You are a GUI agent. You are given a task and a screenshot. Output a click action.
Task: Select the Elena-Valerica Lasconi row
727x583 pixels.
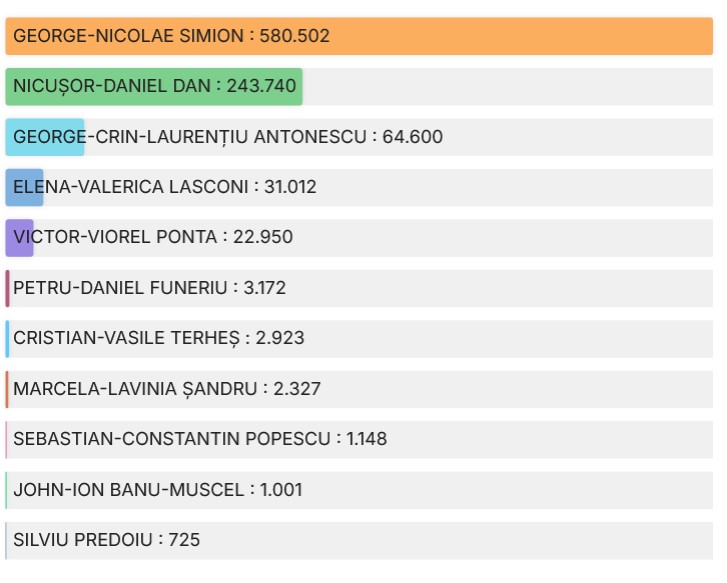[359, 187]
